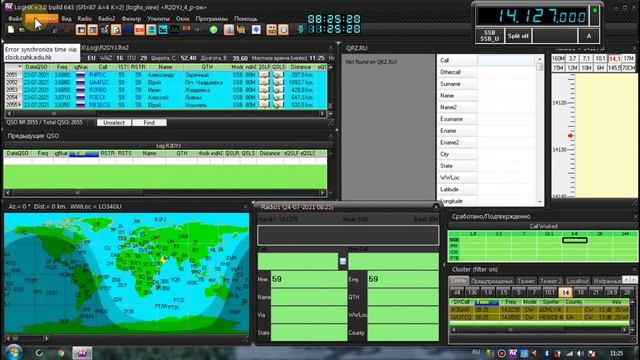Screen dimensions: 640x360
Task: Click the Call input field in Radio1
Action: (298, 261)
